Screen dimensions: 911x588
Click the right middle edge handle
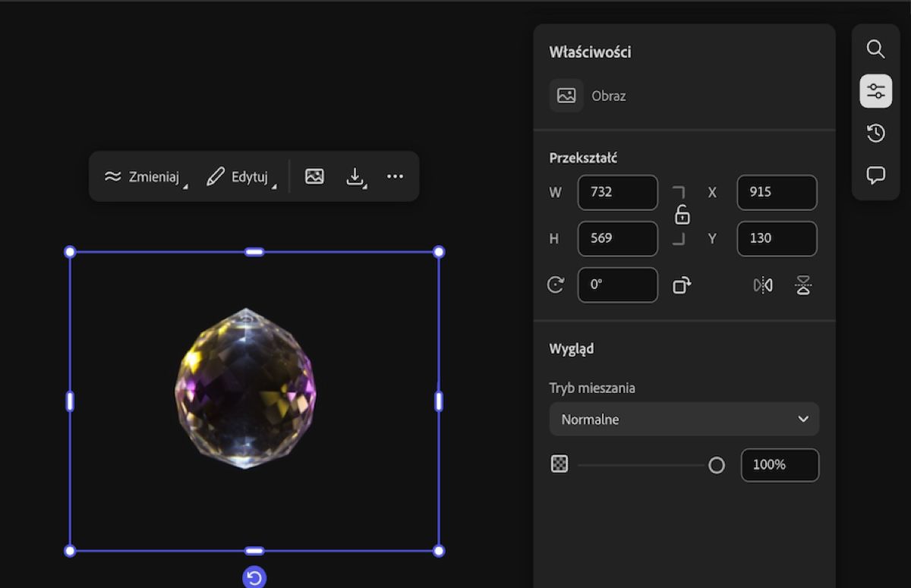pyautogui.click(x=439, y=401)
